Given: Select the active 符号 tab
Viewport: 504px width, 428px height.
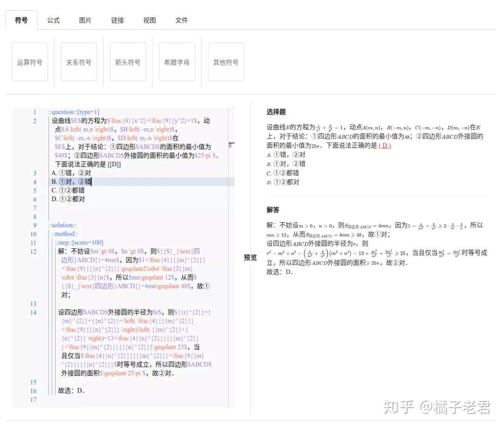Looking at the screenshot, I should click(21, 20).
